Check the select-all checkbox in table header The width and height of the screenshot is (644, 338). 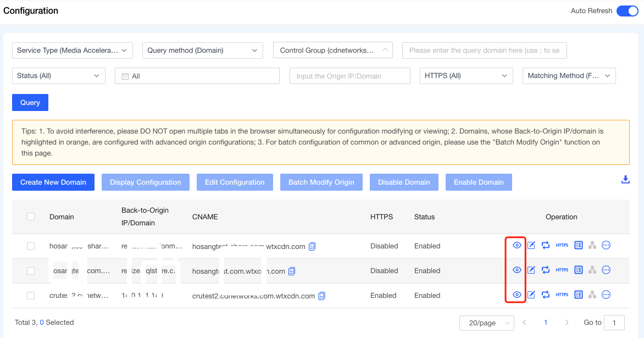[31, 217]
